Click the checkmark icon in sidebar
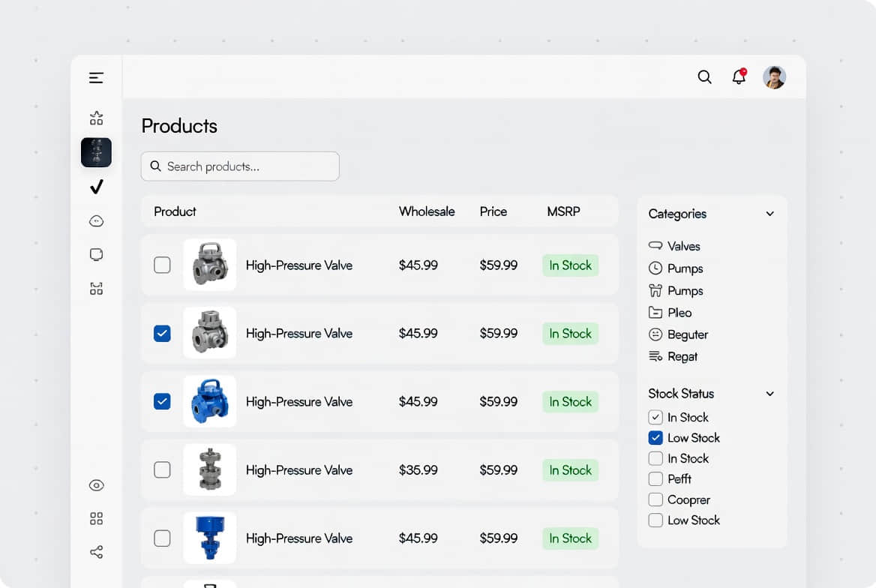 coord(96,187)
